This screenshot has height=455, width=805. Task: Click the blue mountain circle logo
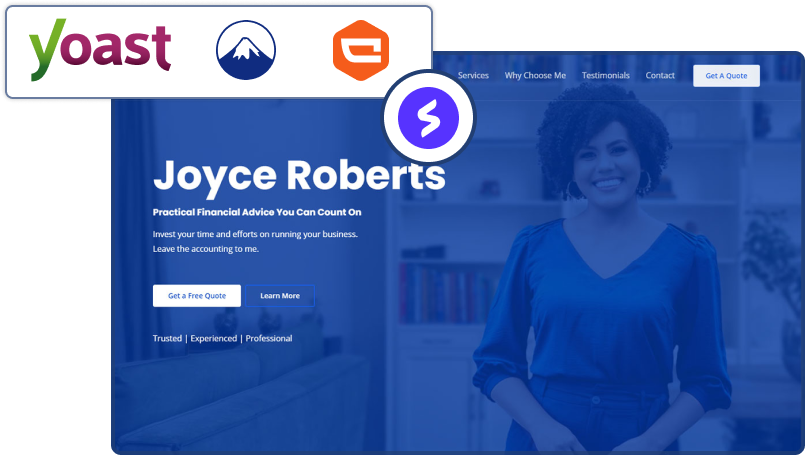[x=246, y=50]
